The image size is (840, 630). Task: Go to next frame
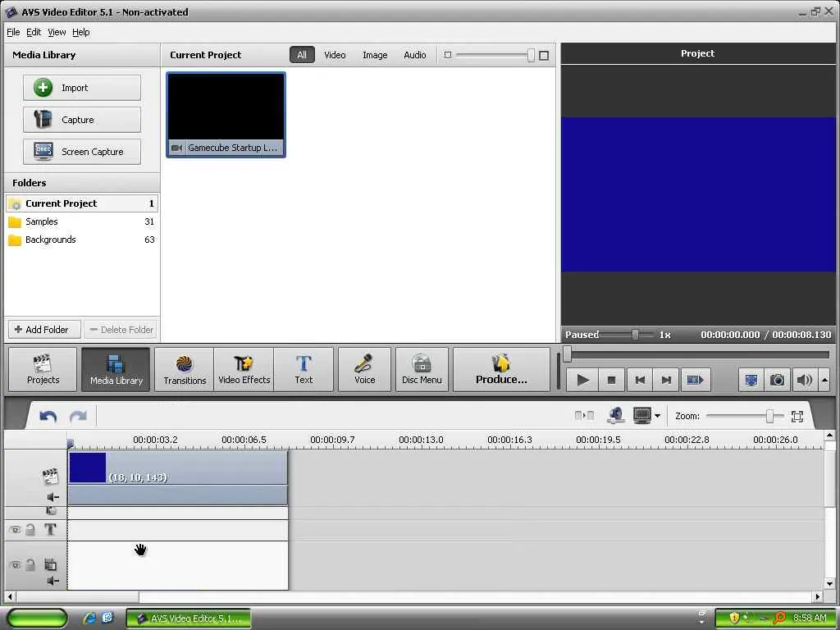pos(666,381)
